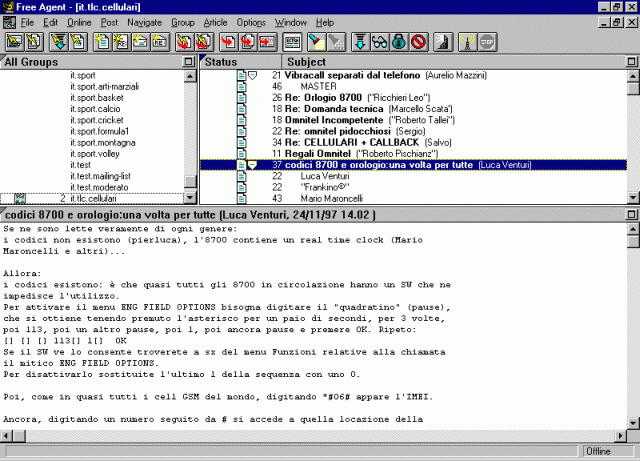
Task: Select the it.sport.calcio group
Action: pos(95,109)
